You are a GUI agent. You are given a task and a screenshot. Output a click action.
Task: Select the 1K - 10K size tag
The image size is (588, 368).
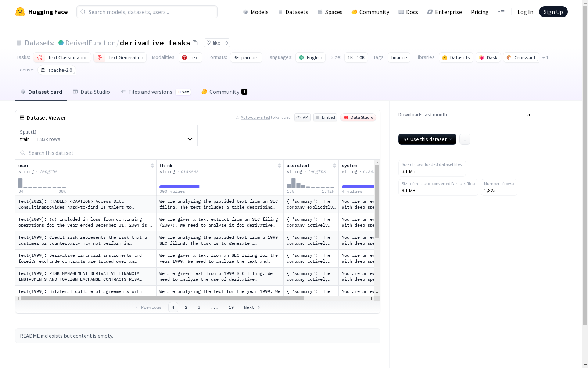click(x=356, y=57)
